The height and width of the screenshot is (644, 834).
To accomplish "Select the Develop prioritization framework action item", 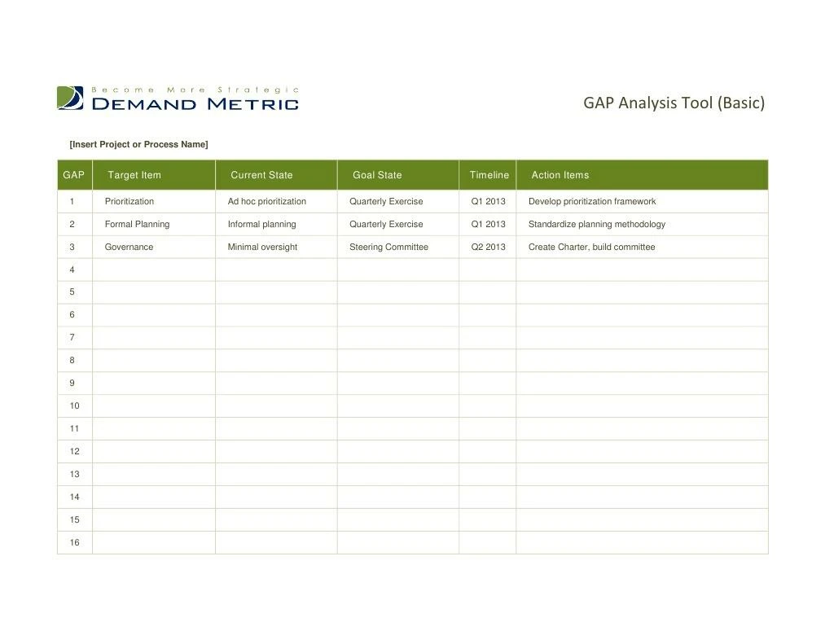I will click(x=591, y=201).
